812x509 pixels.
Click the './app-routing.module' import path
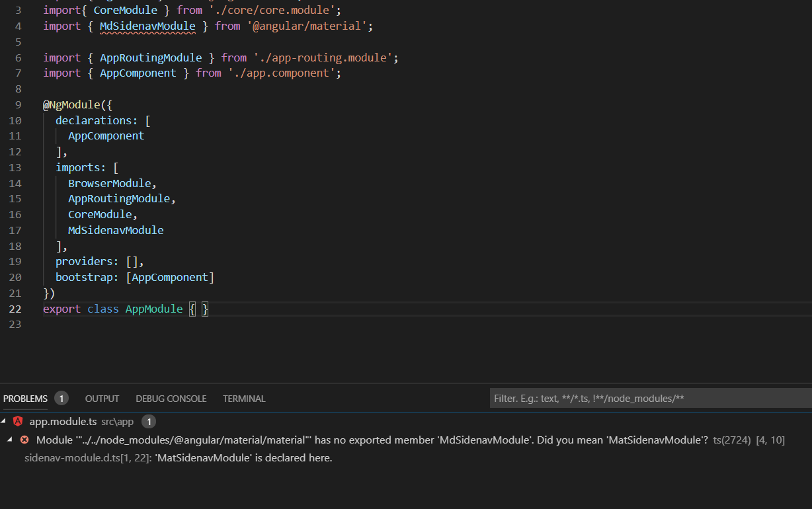point(323,58)
